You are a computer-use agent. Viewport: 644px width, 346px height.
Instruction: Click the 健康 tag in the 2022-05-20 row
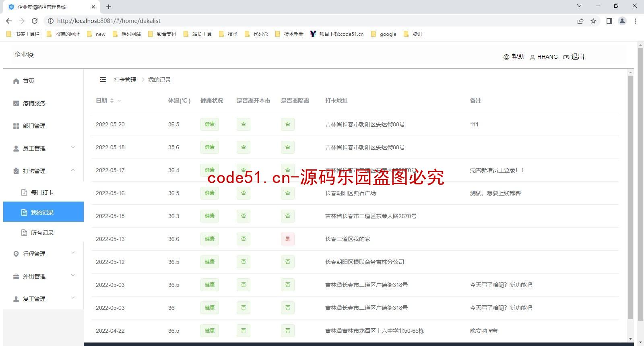[x=210, y=124]
